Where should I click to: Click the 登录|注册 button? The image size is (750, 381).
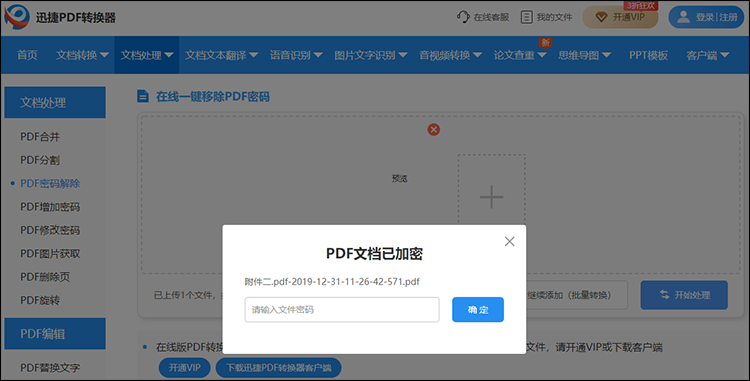click(706, 17)
